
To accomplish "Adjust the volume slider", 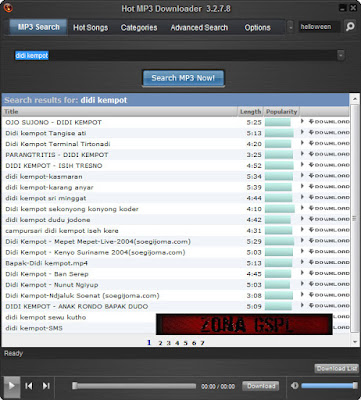I will tap(329, 386).
